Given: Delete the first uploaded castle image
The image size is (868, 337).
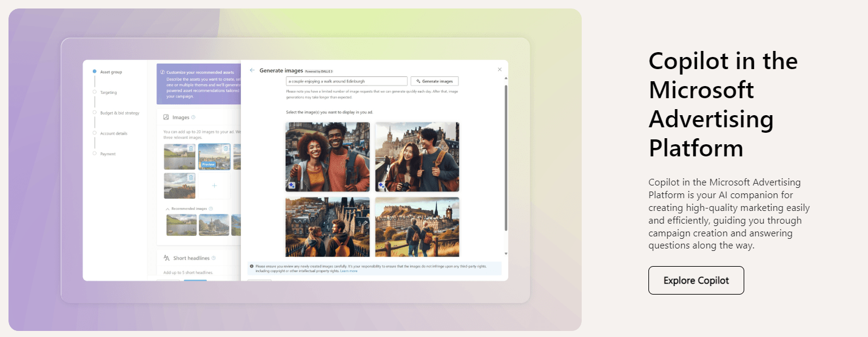Looking at the screenshot, I should pyautogui.click(x=191, y=148).
